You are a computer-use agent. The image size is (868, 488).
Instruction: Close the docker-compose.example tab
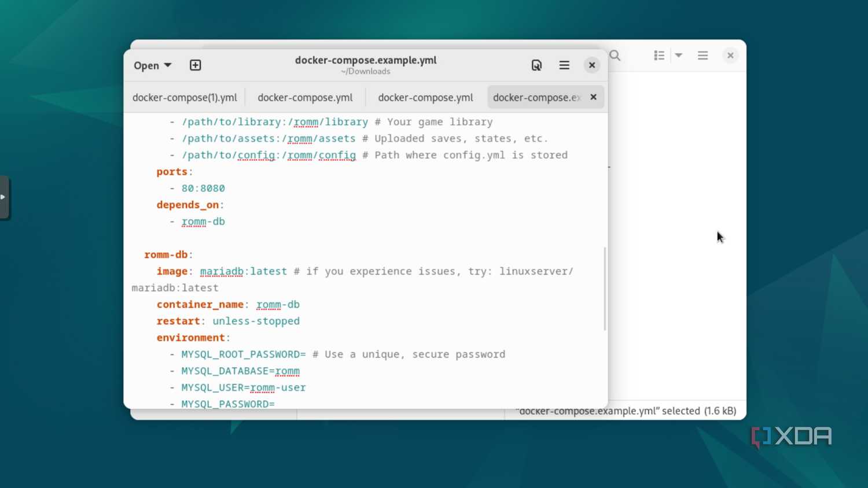(x=593, y=97)
